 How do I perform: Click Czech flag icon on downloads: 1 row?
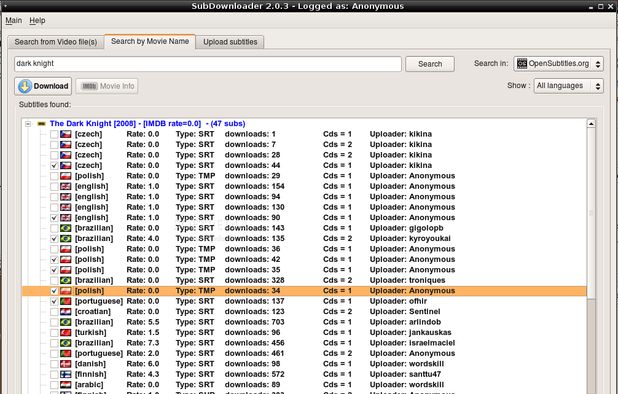[x=66, y=134]
